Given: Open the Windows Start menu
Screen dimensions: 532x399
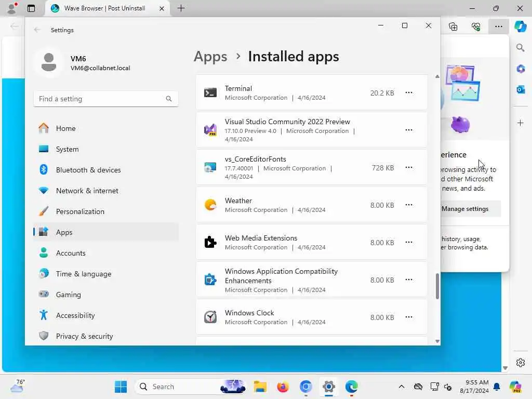Looking at the screenshot, I should pyautogui.click(x=121, y=387).
